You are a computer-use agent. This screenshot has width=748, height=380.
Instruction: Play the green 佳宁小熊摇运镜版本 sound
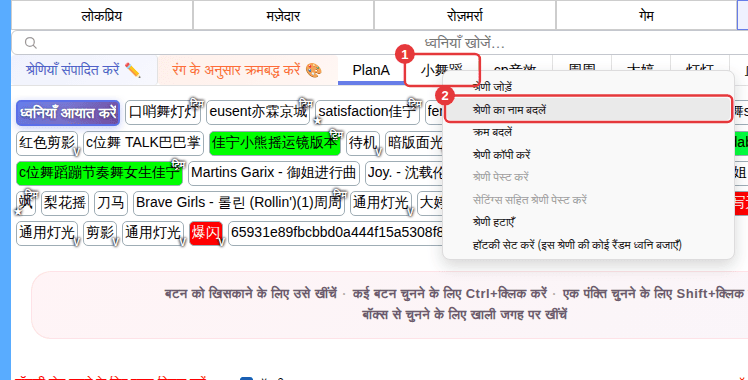(x=274, y=143)
